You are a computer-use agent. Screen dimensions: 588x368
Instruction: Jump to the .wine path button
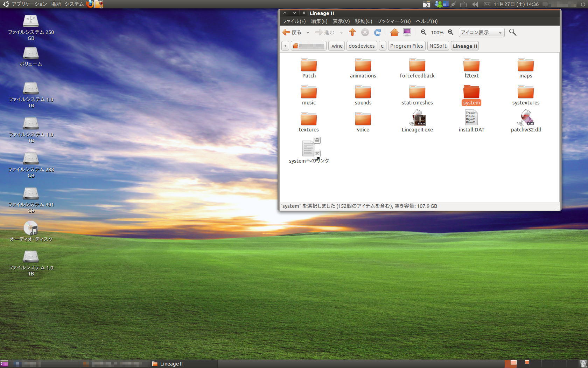tap(336, 46)
